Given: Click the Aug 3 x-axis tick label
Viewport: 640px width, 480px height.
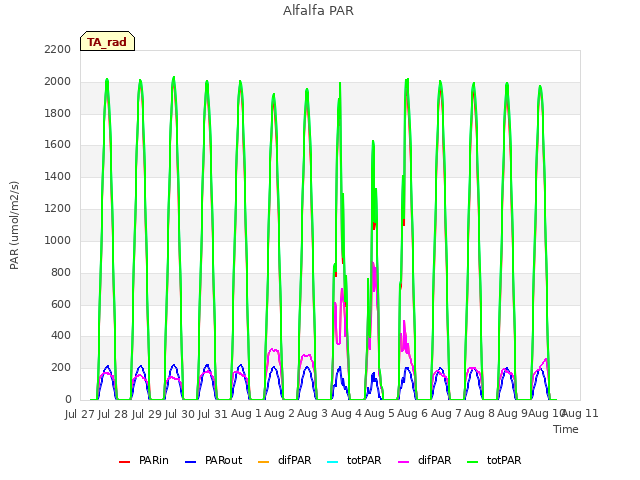Looking at the screenshot, I should pyautogui.click(x=313, y=413).
